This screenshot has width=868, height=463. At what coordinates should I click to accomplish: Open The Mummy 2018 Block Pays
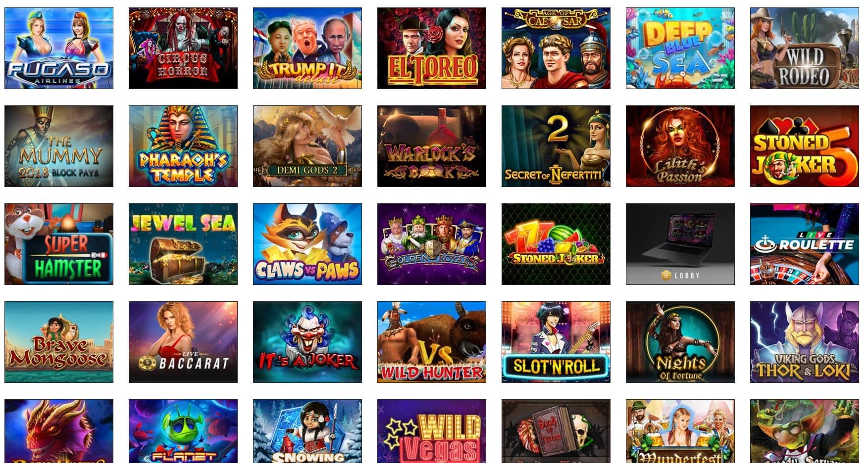59,146
